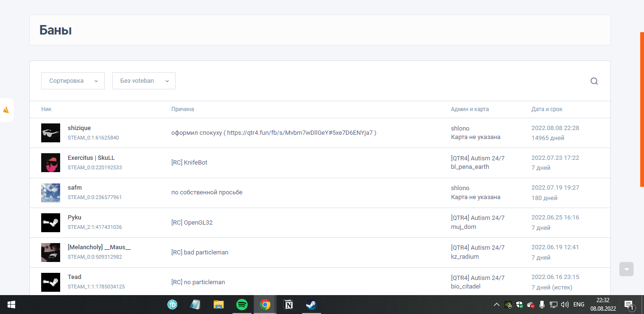
Task: Switch ENG input language indicator
Action: pyautogui.click(x=579, y=305)
